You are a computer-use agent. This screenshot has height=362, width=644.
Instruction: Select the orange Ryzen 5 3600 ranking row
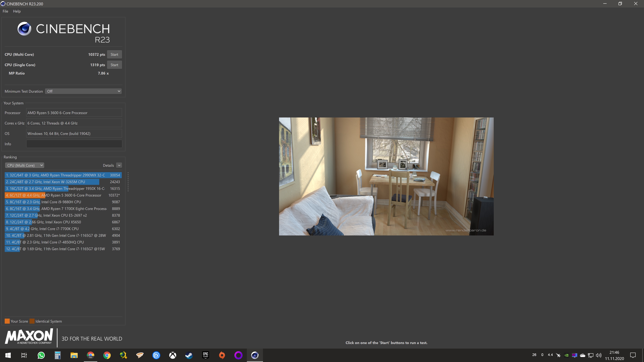(x=63, y=195)
